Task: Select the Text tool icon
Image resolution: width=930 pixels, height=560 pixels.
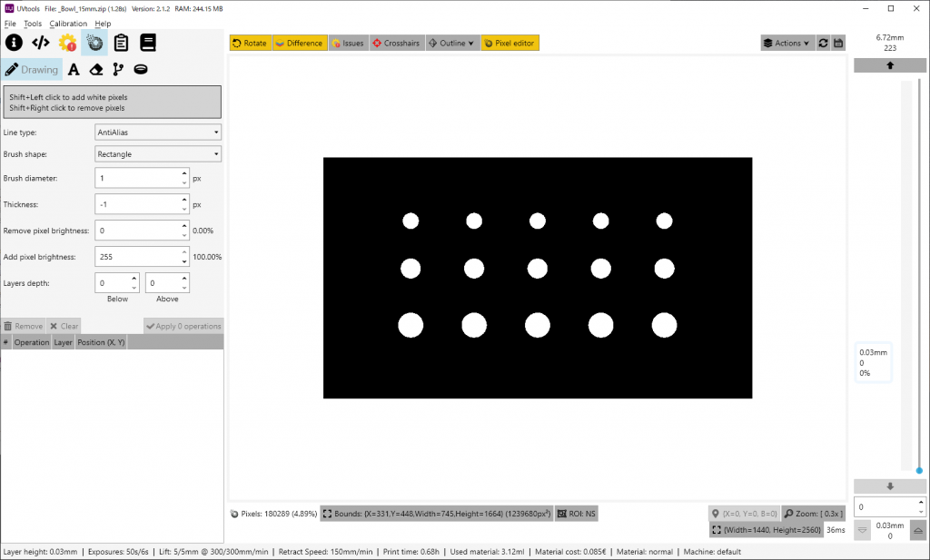Action: coord(74,69)
